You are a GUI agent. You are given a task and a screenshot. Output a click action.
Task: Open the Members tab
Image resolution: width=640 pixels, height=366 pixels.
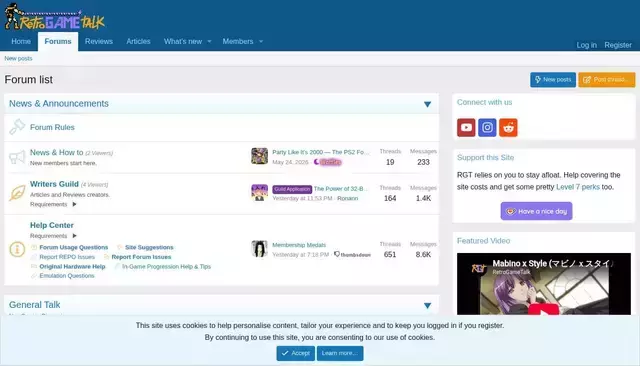(238, 41)
